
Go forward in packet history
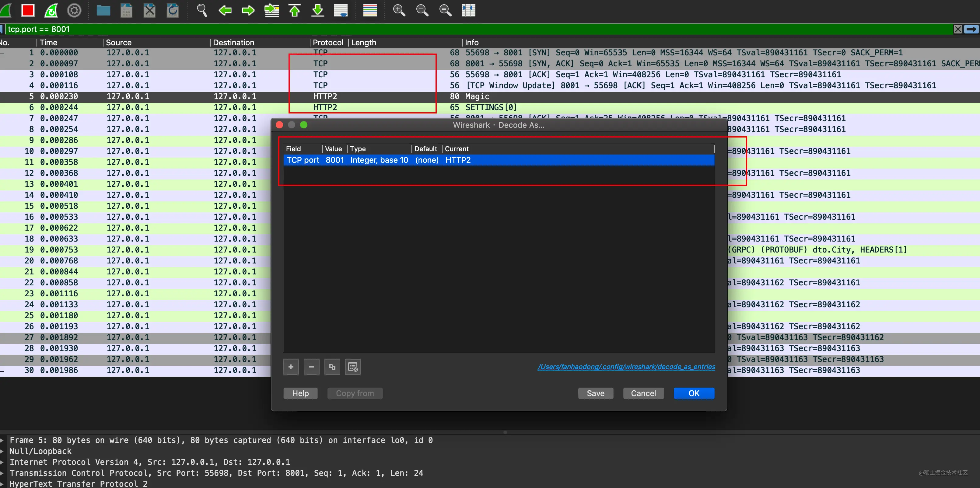[x=248, y=10]
